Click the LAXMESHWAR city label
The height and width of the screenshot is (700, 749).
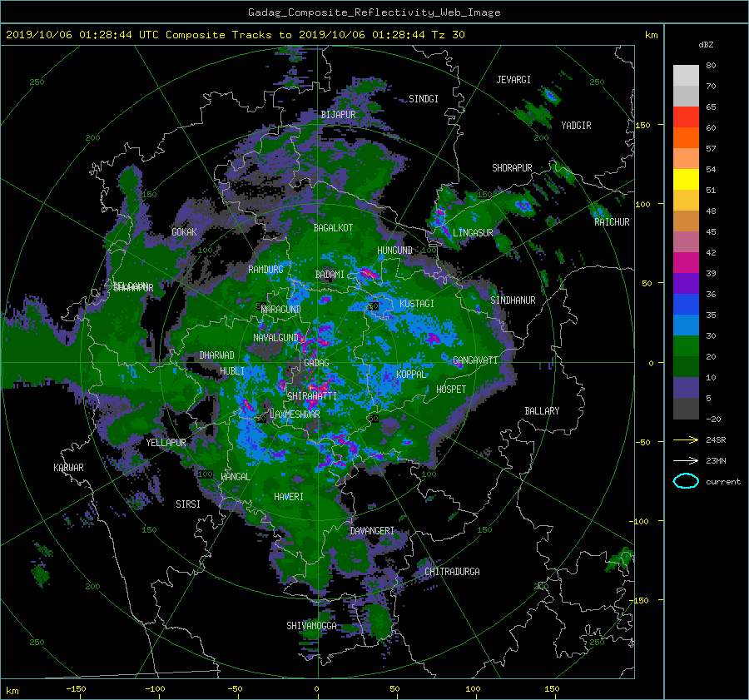[x=295, y=415]
